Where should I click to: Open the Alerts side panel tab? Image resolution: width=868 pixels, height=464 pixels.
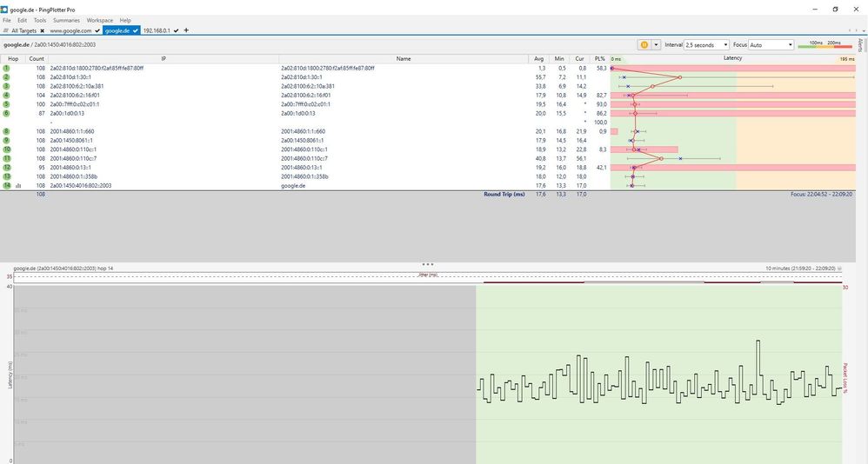[x=860, y=45]
